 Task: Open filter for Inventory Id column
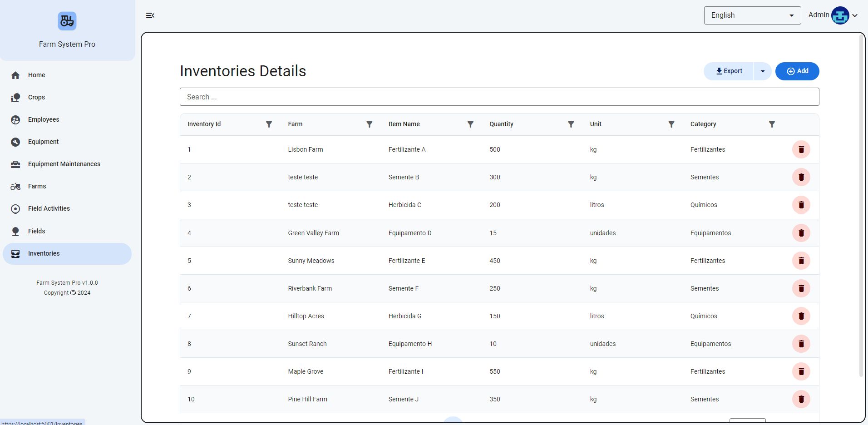(x=269, y=124)
